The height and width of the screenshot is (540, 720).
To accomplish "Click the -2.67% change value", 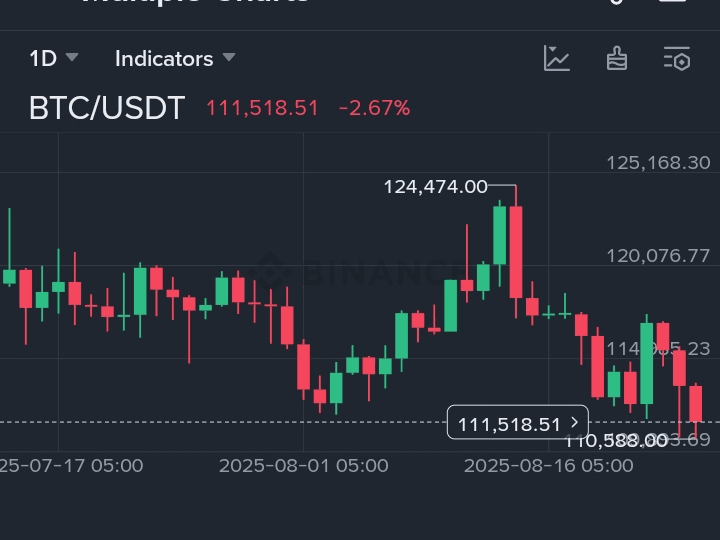I will 374,108.
